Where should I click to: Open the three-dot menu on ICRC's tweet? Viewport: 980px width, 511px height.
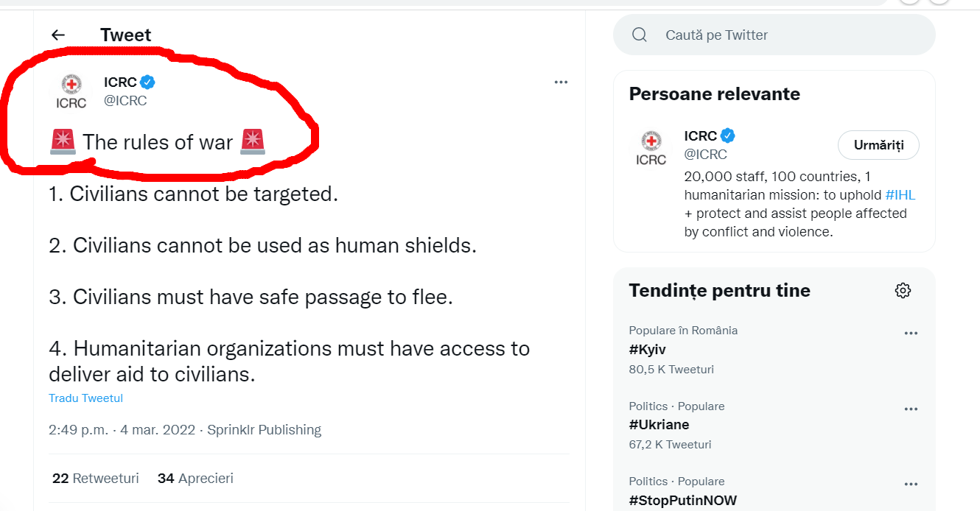pos(561,82)
